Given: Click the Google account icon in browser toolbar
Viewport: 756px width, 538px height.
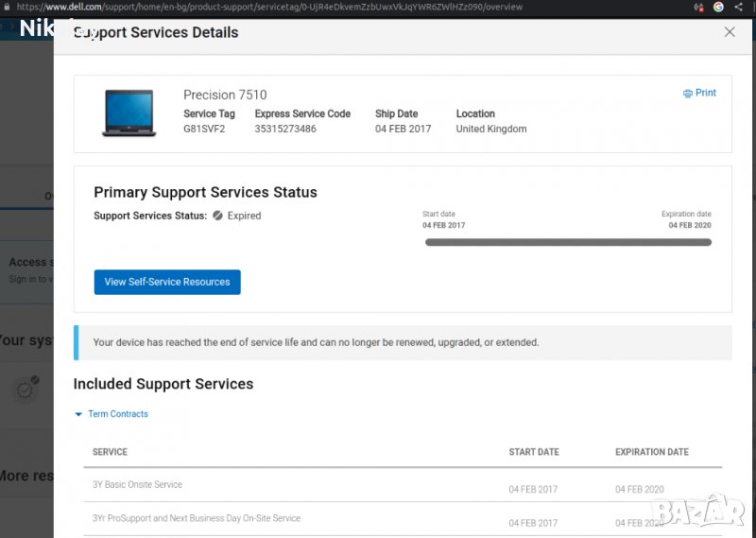Looking at the screenshot, I should pos(718,7).
